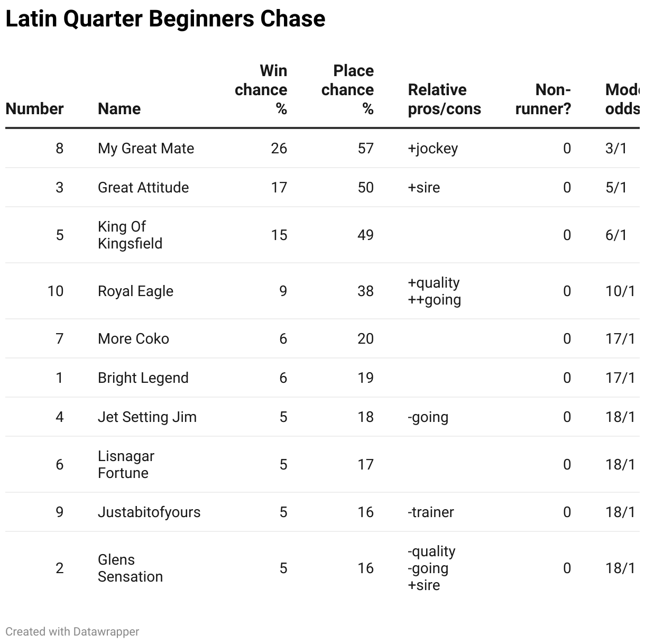The image size is (645, 644).
Task: Click the Non-runner? column header
Action: (543, 99)
